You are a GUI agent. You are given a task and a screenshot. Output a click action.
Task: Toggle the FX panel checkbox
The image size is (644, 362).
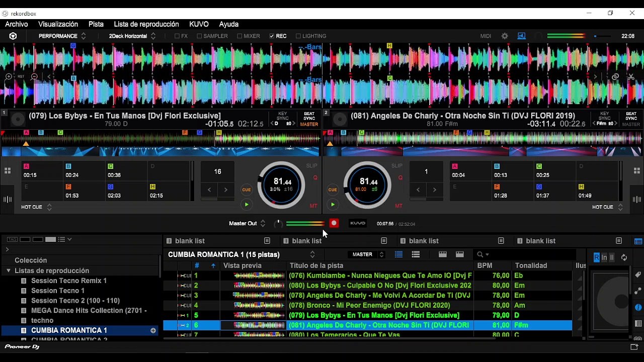pyautogui.click(x=177, y=36)
